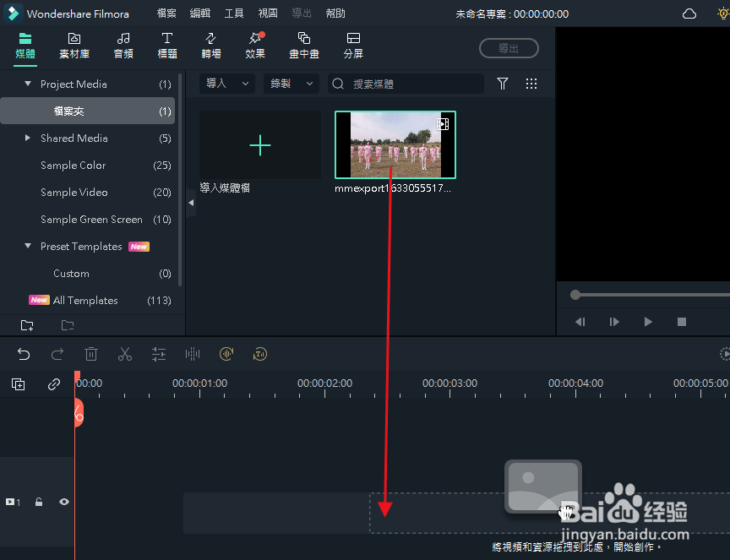Image resolution: width=730 pixels, height=560 pixels.
Task: Play the preview
Action: (648, 322)
